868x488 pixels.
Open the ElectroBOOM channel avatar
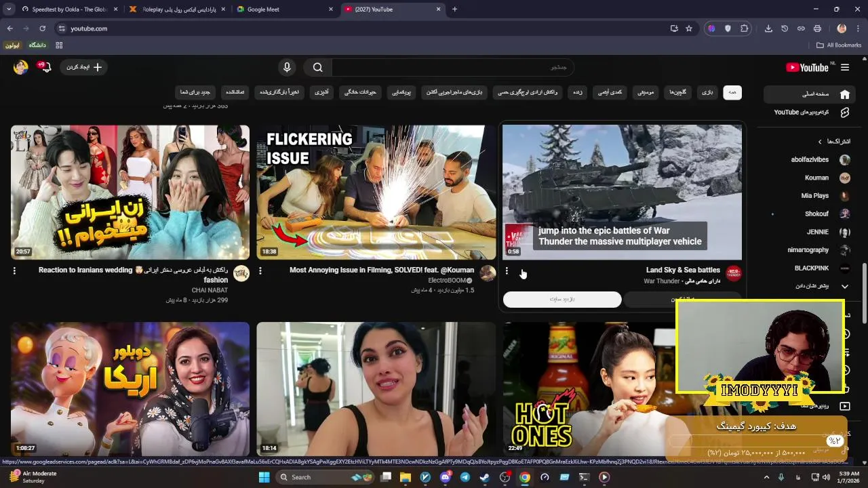click(x=488, y=274)
